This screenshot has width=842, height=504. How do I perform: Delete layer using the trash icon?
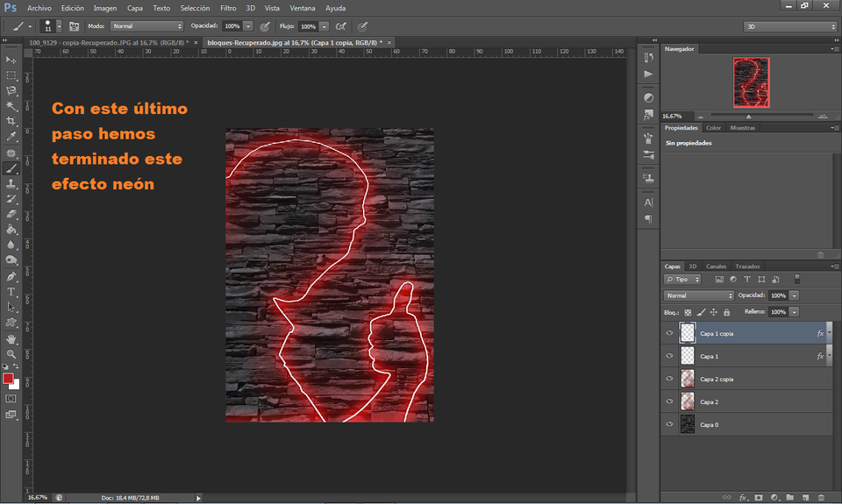(x=820, y=497)
